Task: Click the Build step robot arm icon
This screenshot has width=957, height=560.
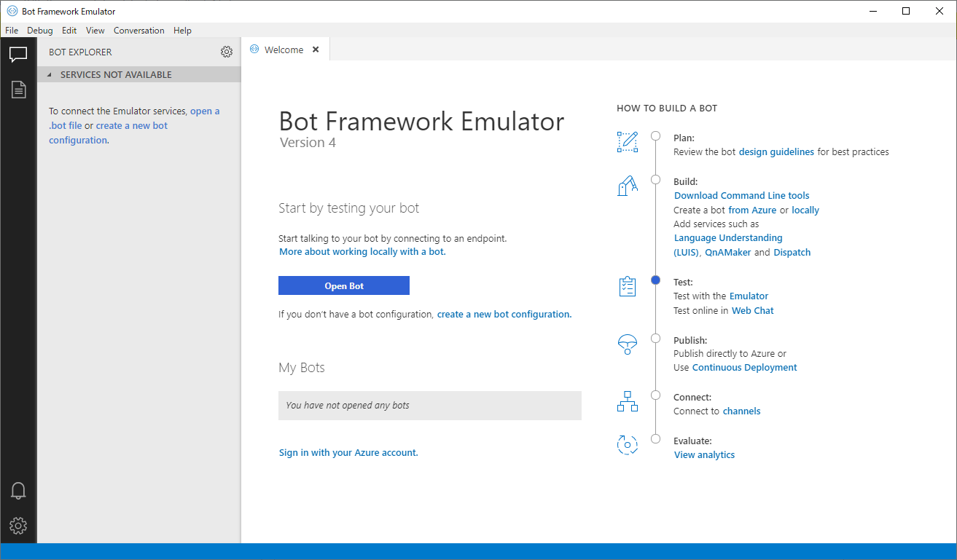Action: tap(628, 186)
